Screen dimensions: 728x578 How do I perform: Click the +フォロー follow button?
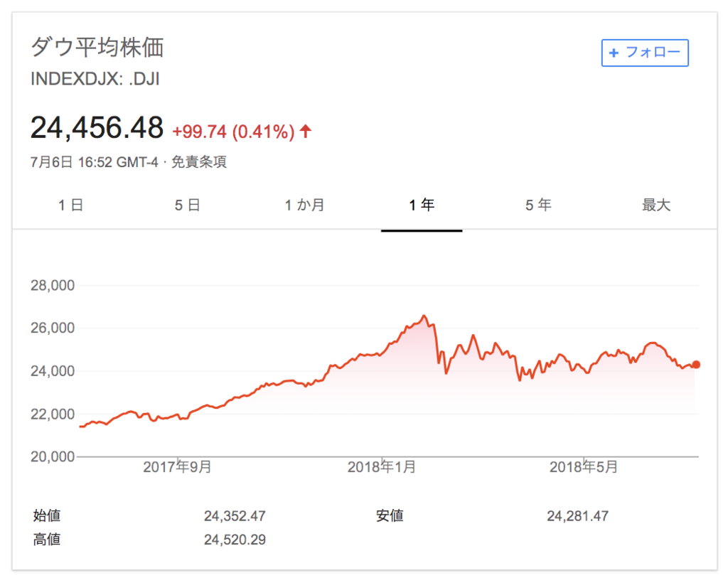644,53
